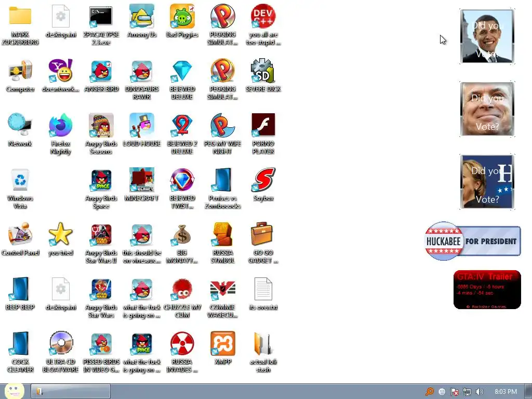The width and height of the screenshot is (532, 399).
Task: Click the Obama 'Did you Vote?' gadget
Action: [487, 36]
